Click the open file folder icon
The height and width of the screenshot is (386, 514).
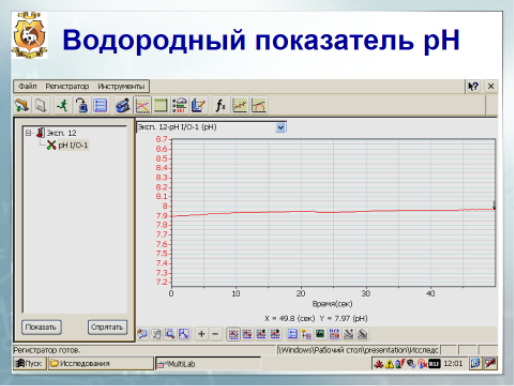coord(22,105)
